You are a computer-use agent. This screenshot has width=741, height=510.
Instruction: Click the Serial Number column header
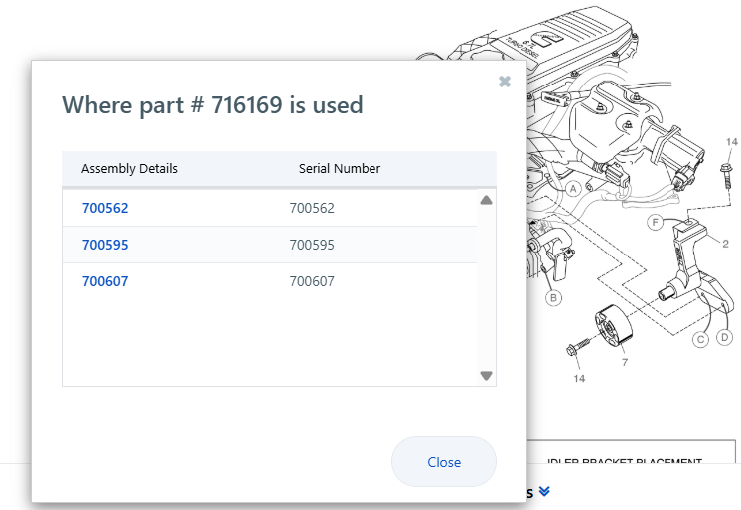pyautogui.click(x=339, y=169)
